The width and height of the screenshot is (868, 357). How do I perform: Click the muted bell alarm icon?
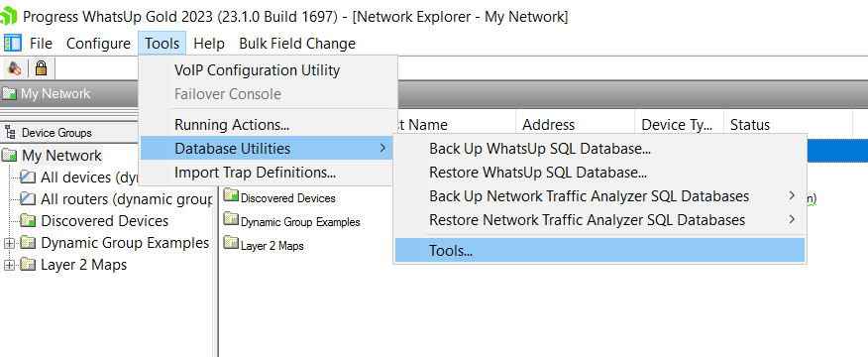15,68
